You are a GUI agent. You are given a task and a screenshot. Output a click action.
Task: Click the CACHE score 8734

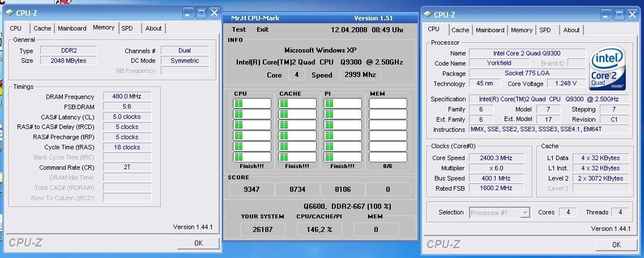click(x=297, y=190)
